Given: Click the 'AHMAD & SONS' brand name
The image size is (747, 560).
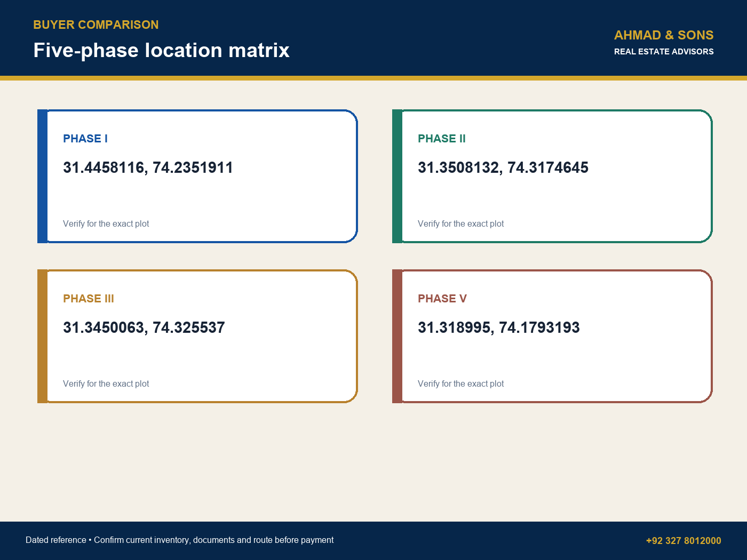Looking at the screenshot, I should pyautogui.click(x=664, y=35).
